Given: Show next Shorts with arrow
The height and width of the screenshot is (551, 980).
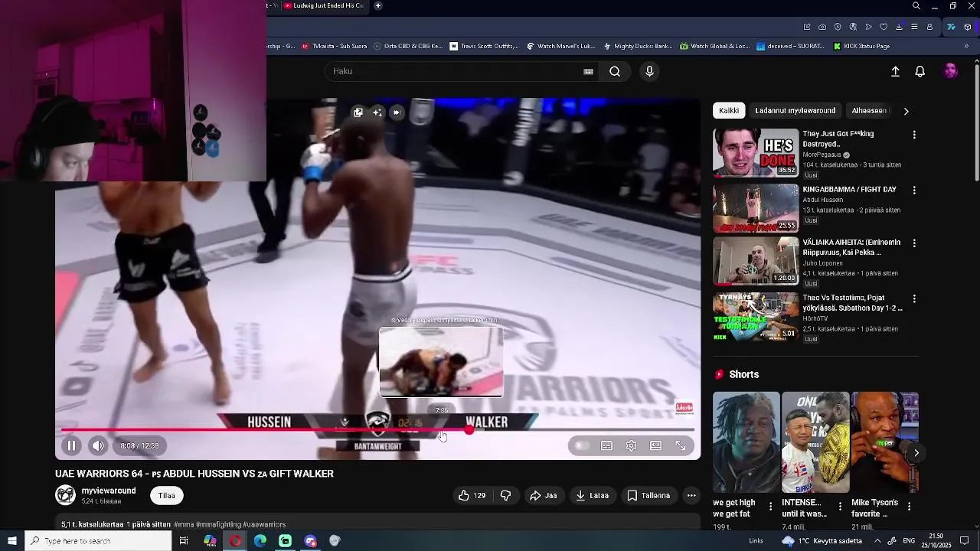Looking at the screenshot, I should pyautogui.click(x=916, y=453).
